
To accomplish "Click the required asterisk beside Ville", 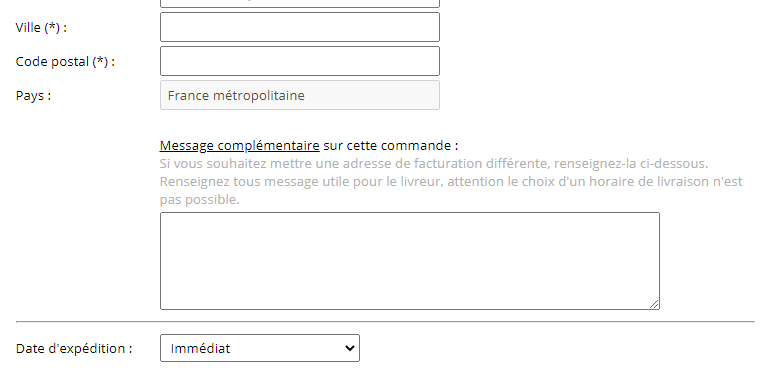I will [x=52, y=28].
